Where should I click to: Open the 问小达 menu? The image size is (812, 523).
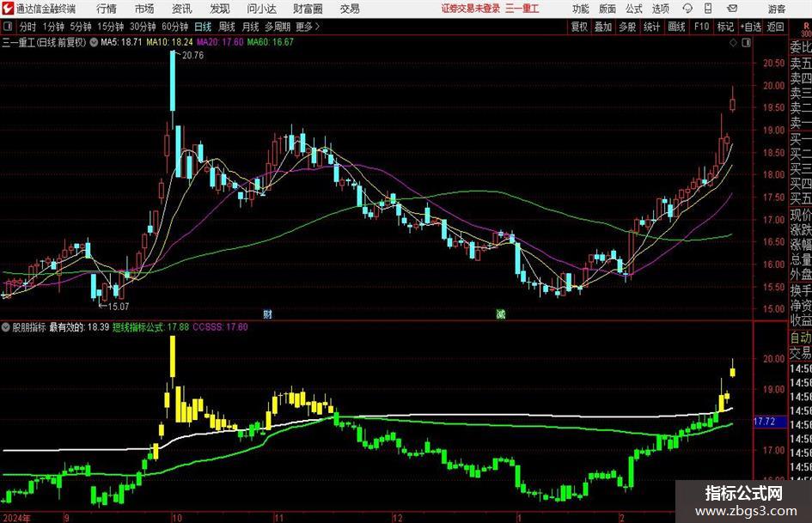pos(262,9)
